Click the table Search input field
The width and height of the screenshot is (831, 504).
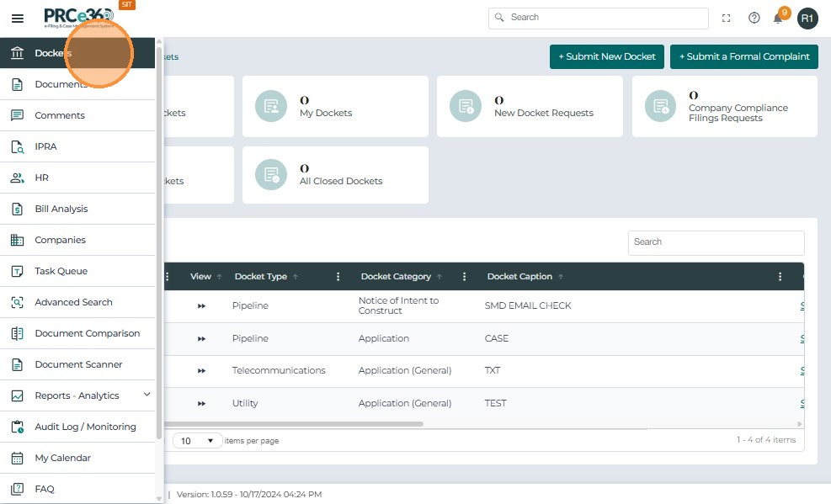coord(716,242)
